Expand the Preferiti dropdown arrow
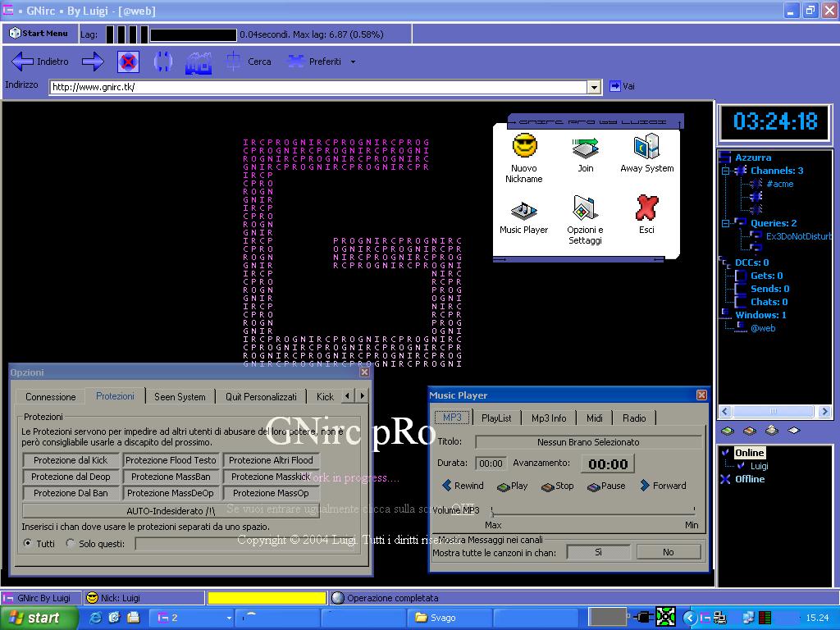Screen dimensions: 840x630 point(353,62)
